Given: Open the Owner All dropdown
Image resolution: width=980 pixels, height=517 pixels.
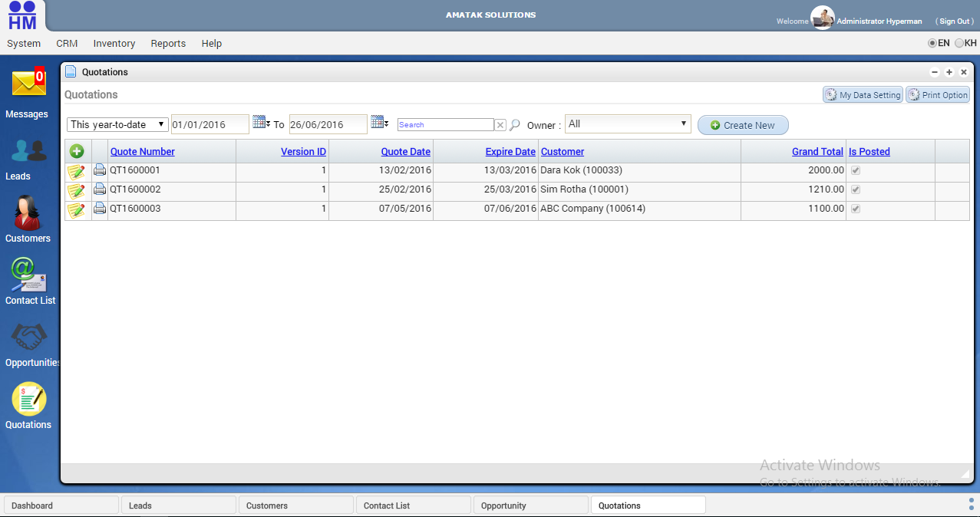Looking at the screenshot, I should 629,124.
